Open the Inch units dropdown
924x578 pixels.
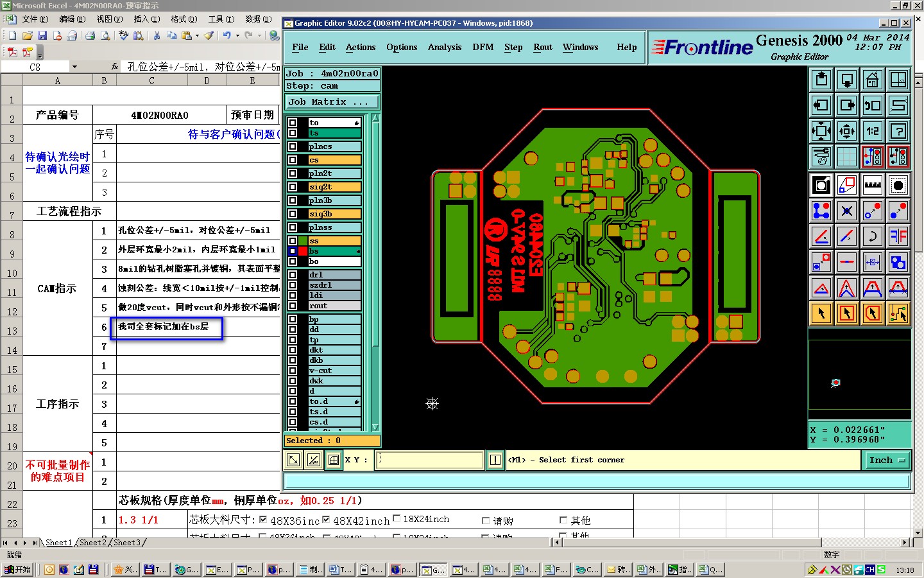(887, 460)
